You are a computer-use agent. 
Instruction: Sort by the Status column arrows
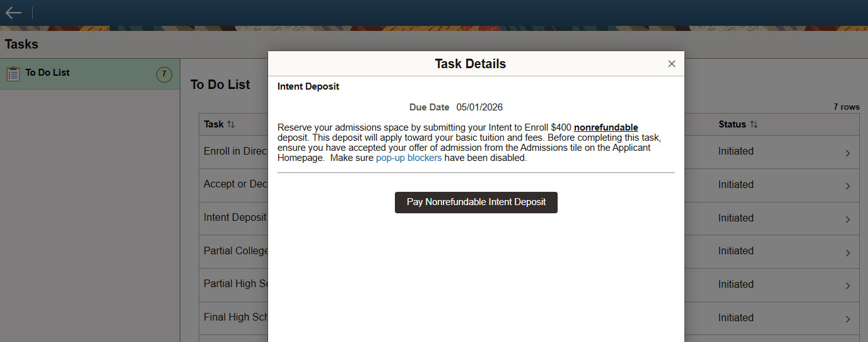[754, 124]
